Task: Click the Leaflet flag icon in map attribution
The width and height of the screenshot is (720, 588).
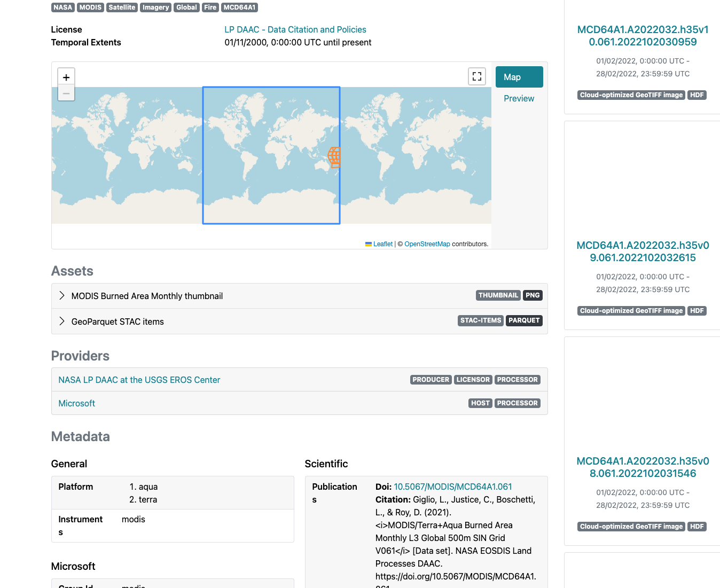Action: tap(369, 244)
